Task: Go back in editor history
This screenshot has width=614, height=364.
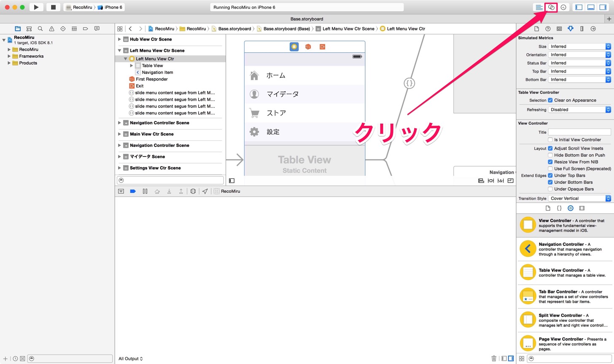Action: tap(131, 29)
